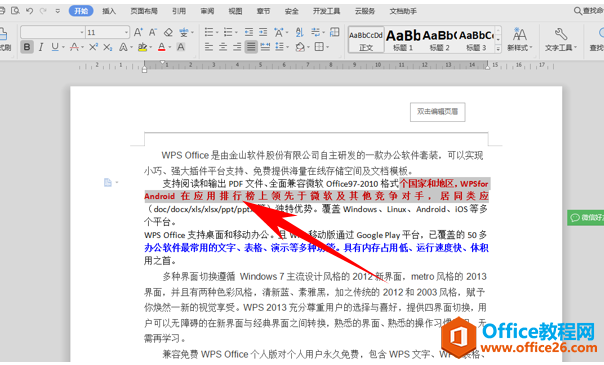The image size is (604, 365).
Task: Apply red font color
Action: pos(161,47)
